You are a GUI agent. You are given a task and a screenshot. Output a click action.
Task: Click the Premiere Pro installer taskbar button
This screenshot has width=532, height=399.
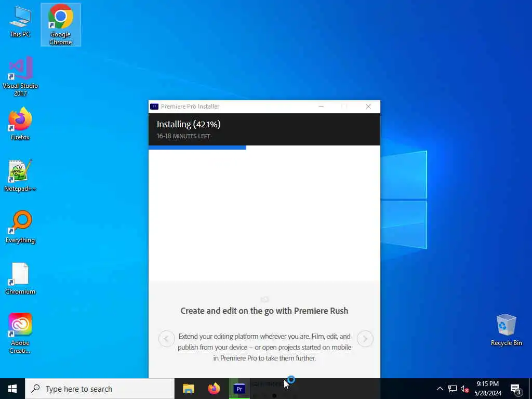pos(239,389)
